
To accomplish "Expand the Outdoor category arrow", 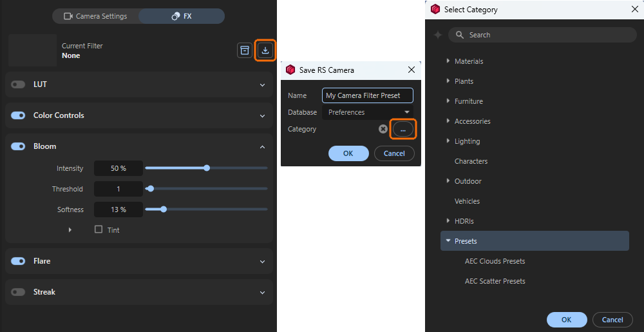I will coord(448,181).
